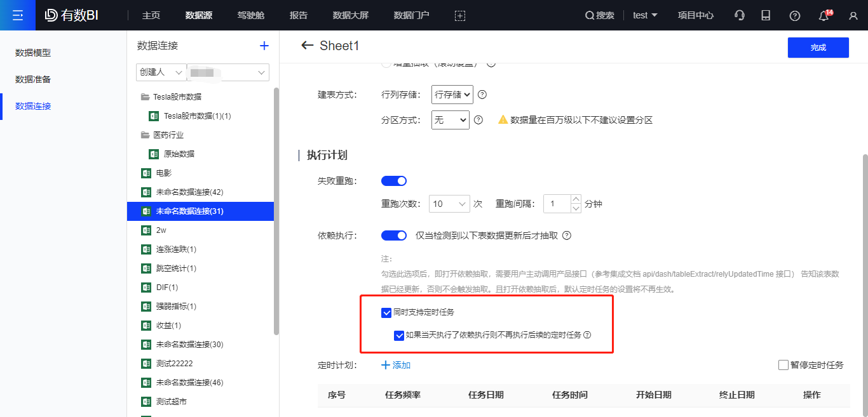Click the help question mark icon in top bar
The image size is (868, 417).
click(x=794, y=15)
